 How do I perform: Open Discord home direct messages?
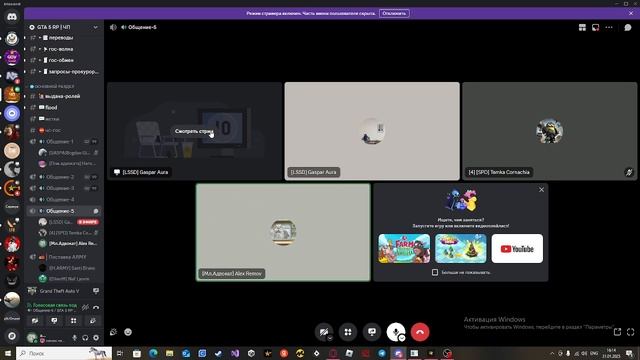coord(12,17)
